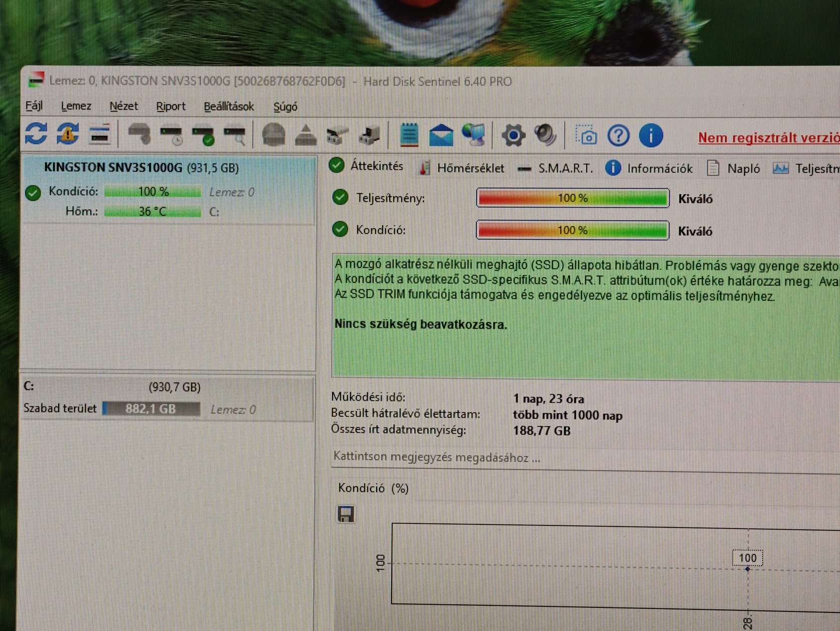Click the green check beside Teljesítmény
Screen dimensions: 840x631
(x=340, y=198)
